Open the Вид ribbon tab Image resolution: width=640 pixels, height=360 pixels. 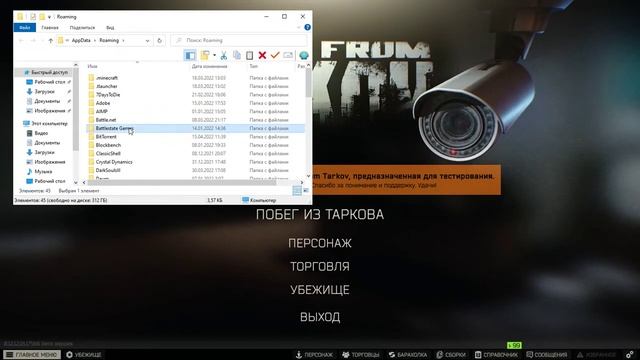(x=110, y=27)
